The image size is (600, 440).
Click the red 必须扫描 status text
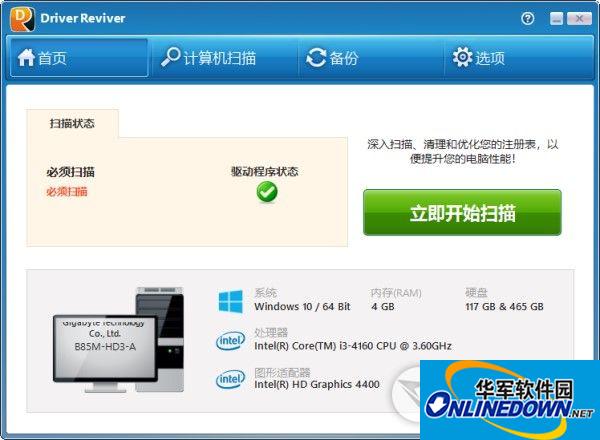click(x=67, y=191)
